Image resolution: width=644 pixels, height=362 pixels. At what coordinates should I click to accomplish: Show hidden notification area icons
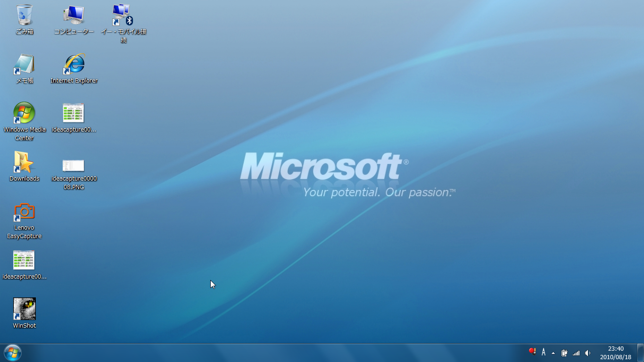click(553, 353)
